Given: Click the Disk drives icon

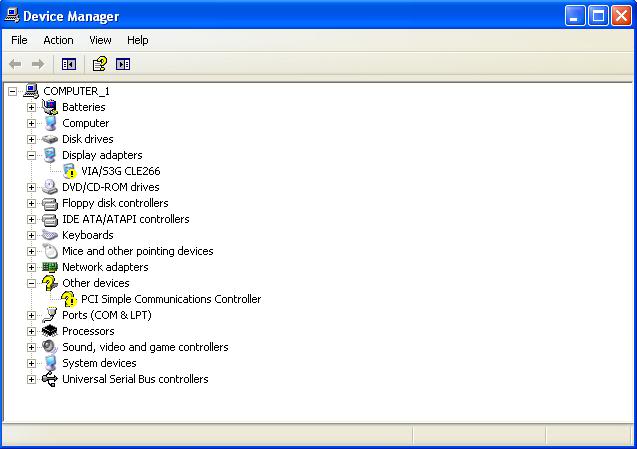Looking at the screenshot, I should (50, 139).
